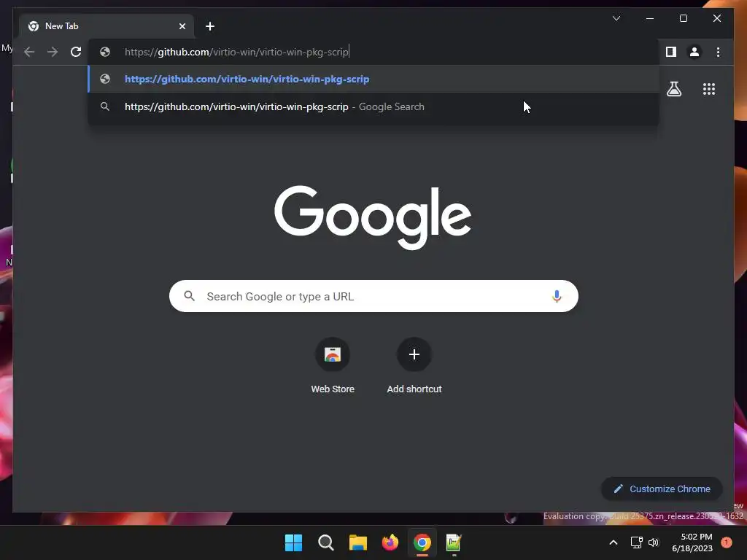Click the globe icon in address bar

pyautogui.click(x=105, y=52)
